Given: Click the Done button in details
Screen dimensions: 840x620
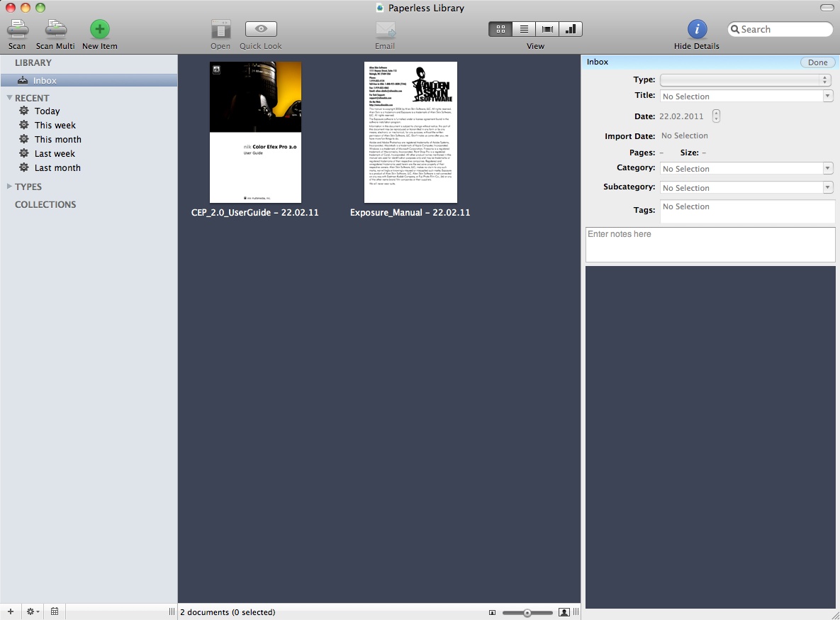Looking at the screenshot, I should [x=817, y=62].
